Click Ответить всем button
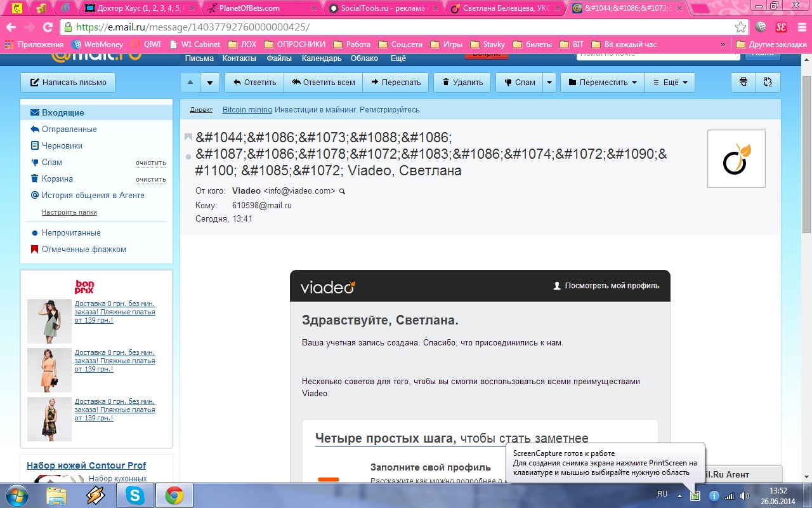812x508 pixels. click(324, 83)
